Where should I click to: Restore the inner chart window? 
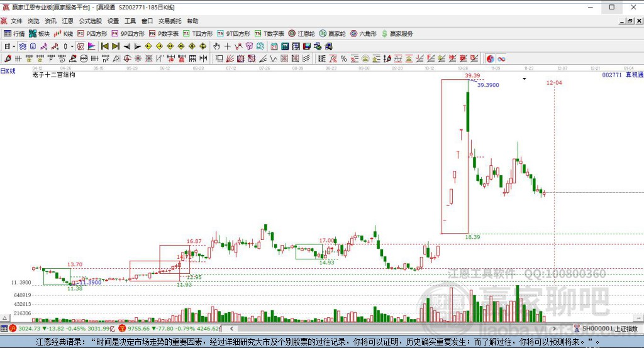pyautogui.click(x=630, y=21)
